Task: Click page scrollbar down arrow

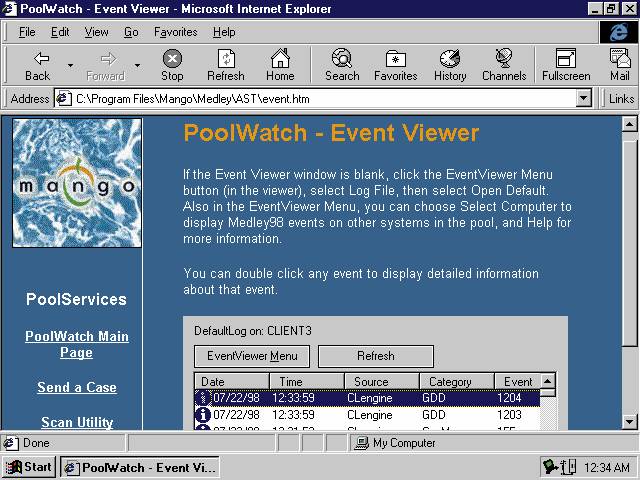Action: (629, 421)
